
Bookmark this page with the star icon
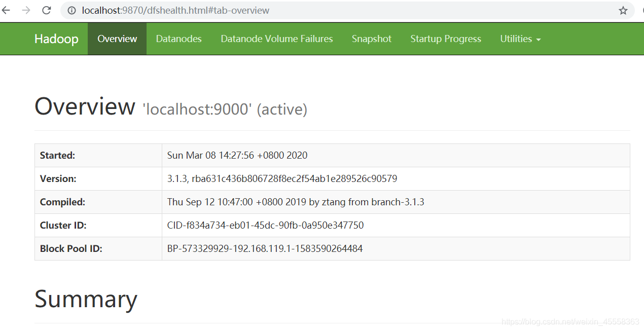coord(623,10)
